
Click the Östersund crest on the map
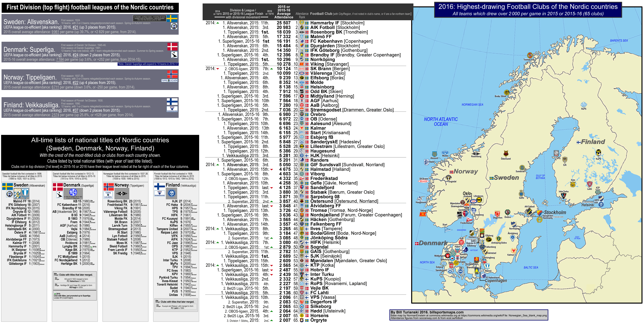[x=506, y=154]
